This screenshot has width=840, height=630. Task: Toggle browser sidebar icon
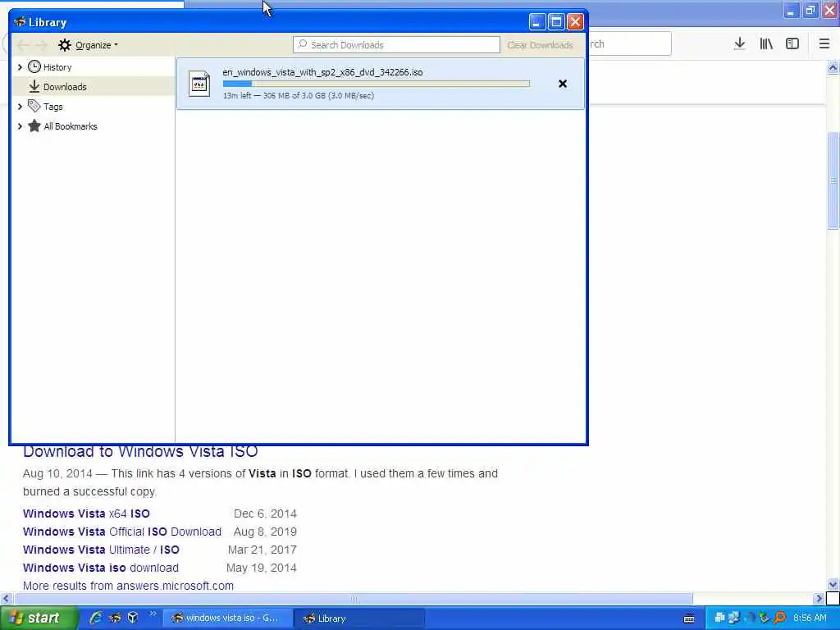pos(792,44)
